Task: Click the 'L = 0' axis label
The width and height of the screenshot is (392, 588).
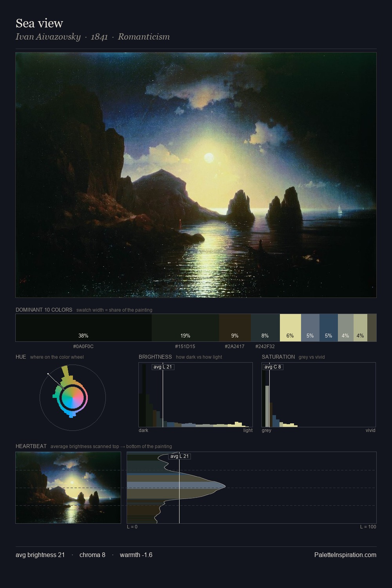Action: pos(132,527)
